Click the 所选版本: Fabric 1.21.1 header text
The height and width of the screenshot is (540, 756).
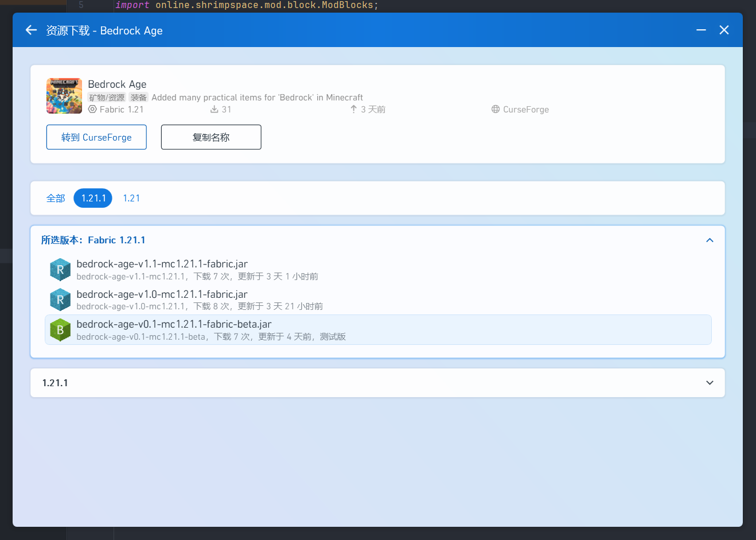(x=93, y=240)
